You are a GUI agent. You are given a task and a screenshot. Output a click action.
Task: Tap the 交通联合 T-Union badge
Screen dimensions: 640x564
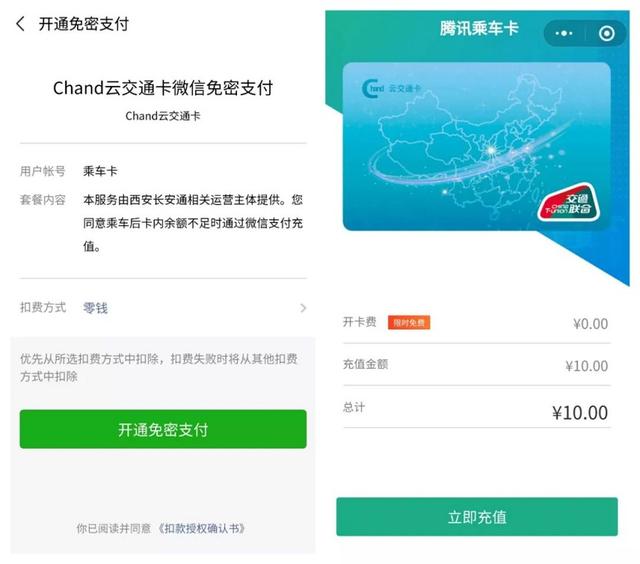568,203
